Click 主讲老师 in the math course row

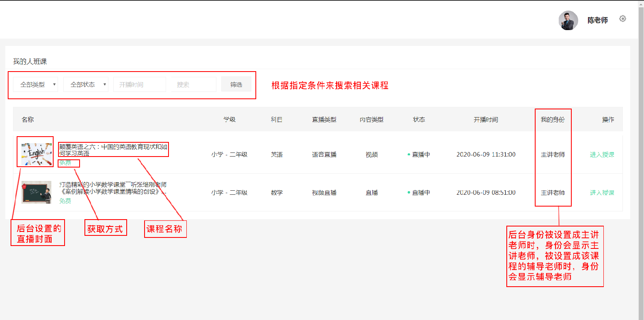click(x=553, y=193)
